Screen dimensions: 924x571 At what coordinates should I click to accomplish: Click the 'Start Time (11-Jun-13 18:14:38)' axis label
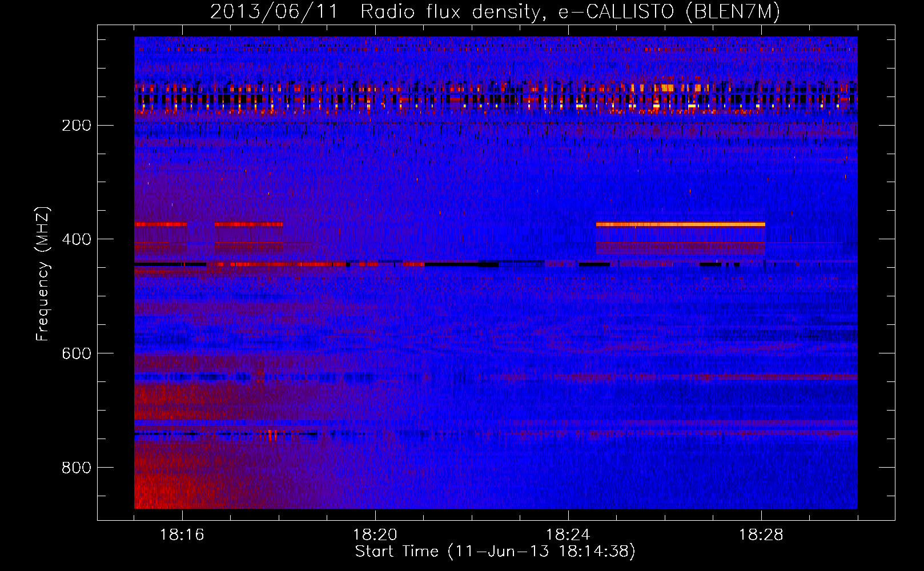pyautogui.click(x=495, y=552)
